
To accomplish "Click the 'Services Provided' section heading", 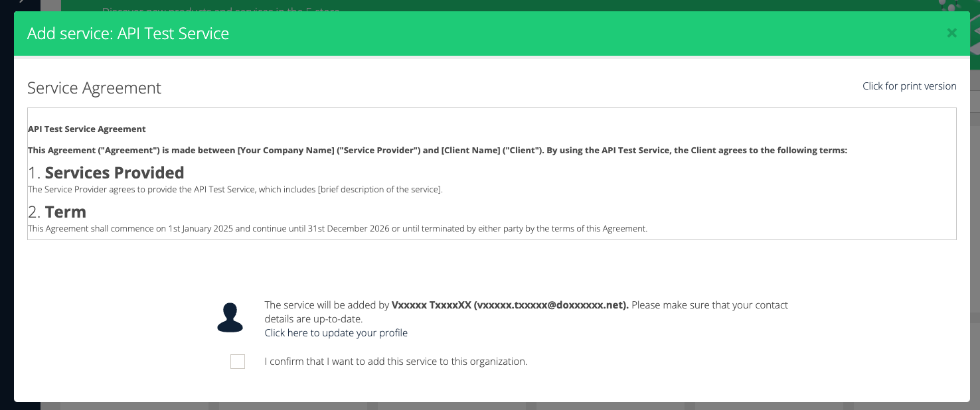I will coord(114,172).
